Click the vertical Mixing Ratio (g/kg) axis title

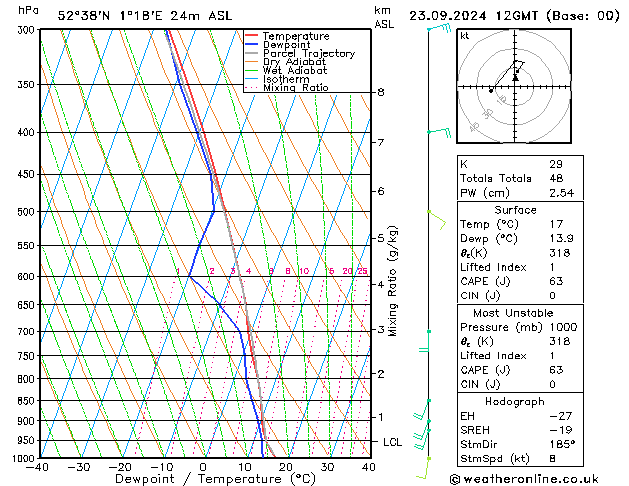click(x=392, y=281)
